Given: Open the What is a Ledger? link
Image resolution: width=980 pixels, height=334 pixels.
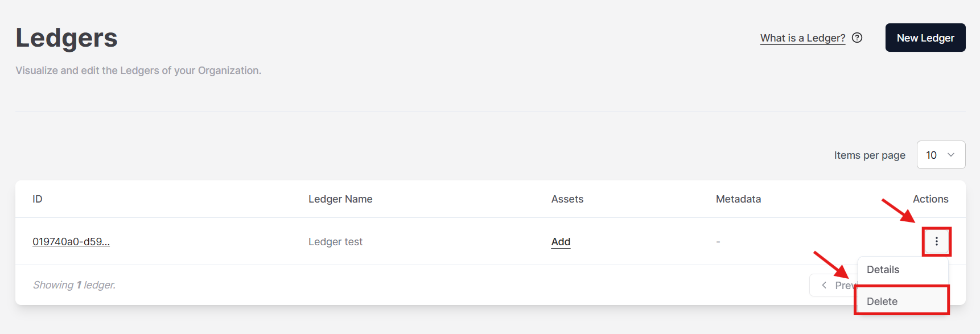Looking at the screenshot, I should (x=802, y=38).
